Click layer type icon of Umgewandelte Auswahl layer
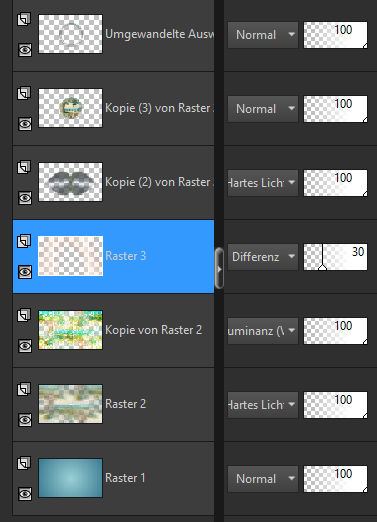Image resolution: width=377 pixels, height=522 pixels. pos(24,19)
